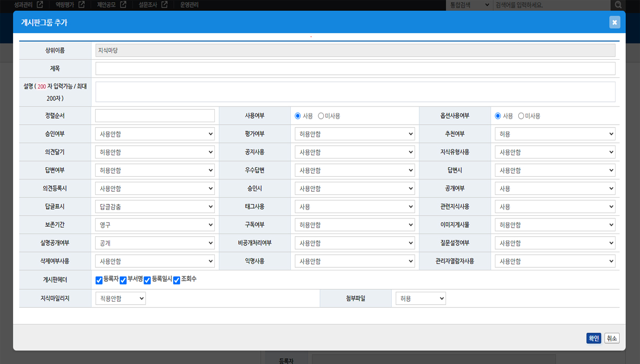The width and height of the screenshot is (640, 364).
Task: Toggle the 조회수 checkbox
Action: 176,280
